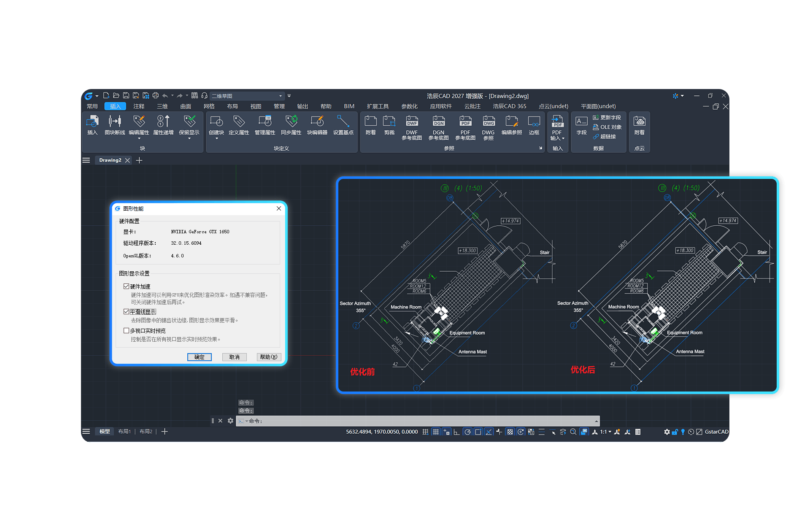The width and height of the screenshot is (810, 532).
Task: Insert an OLE 对象 object
Action: (607, 127)
